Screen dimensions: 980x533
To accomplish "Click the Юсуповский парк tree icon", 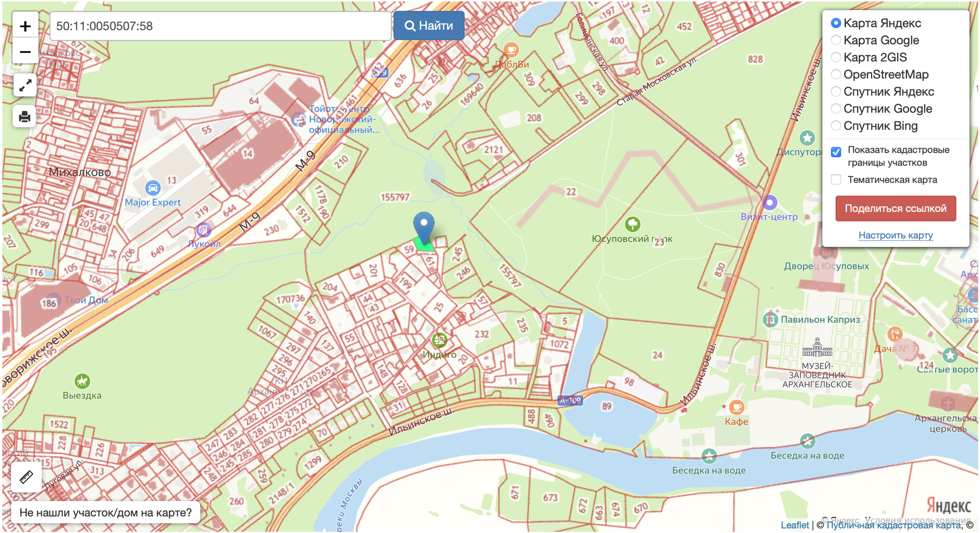I will pos(632,224).
